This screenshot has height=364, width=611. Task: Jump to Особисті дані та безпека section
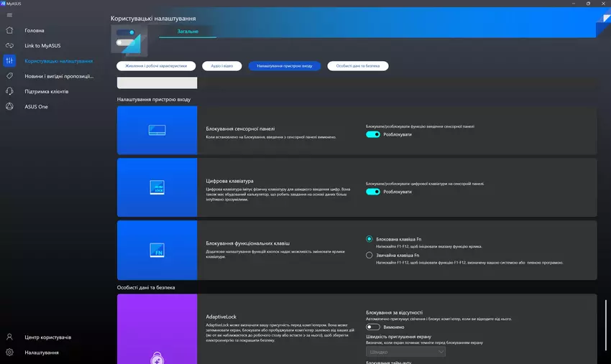pos(358,66)
